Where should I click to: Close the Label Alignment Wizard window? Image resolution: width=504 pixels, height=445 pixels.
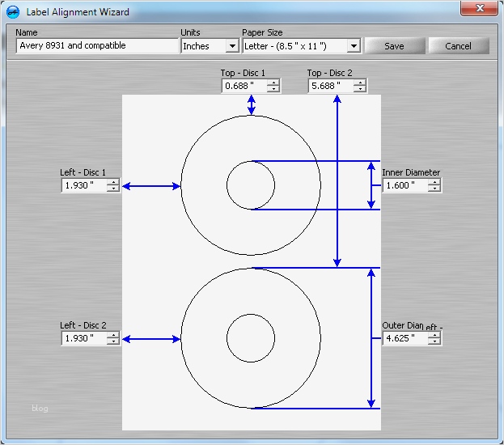480,8
